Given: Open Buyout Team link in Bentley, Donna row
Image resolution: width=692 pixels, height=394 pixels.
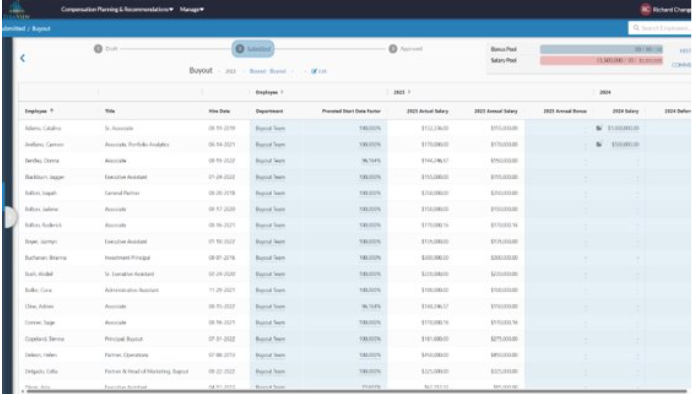Looking at the screenshot, I should click(270, 161).
